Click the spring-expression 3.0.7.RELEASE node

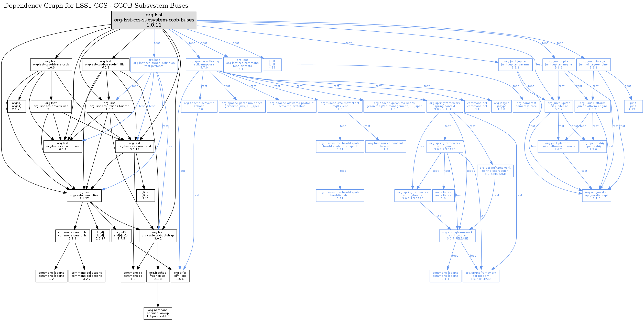pos(495,171)
